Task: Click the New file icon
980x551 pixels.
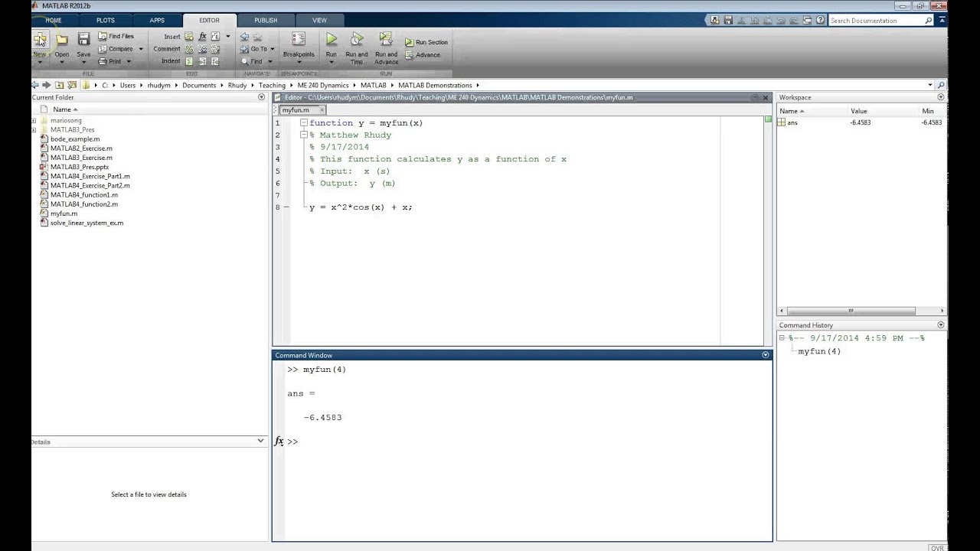Action: point(40,39)
